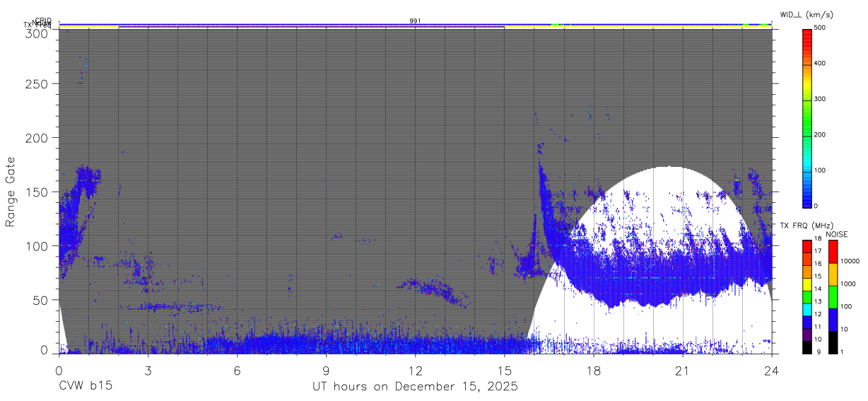Click the "3" hour tick on UT axis

[x=148, y=370]
